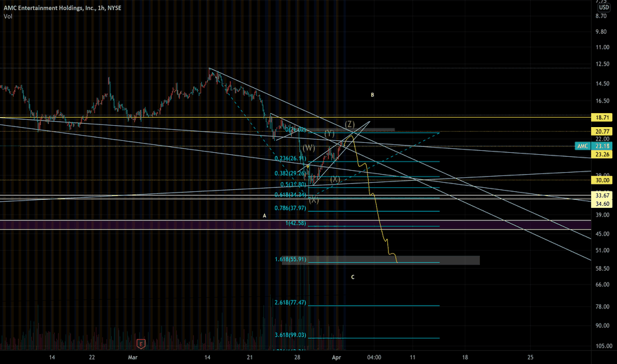
Task: Select the (Z) Elliott wave label
Action: (350, 124)
